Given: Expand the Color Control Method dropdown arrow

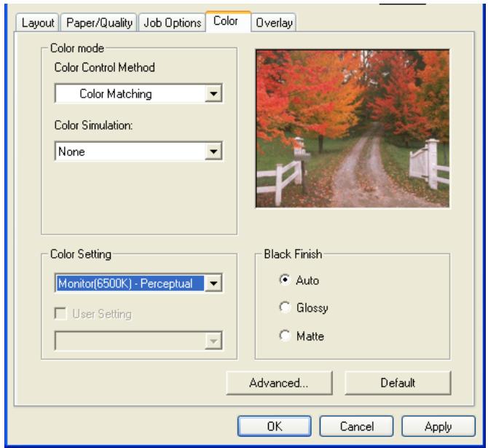Looking at the screenshot, I should (x=213, y=93).
